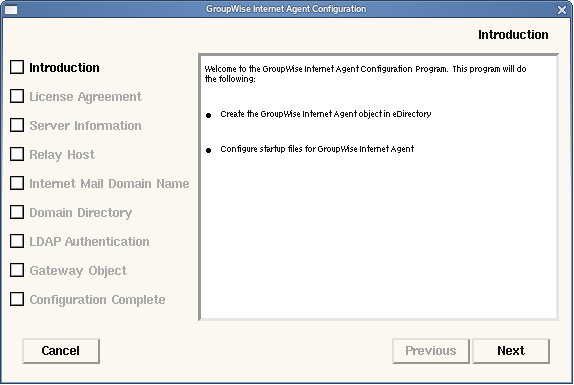Image resolution: width=574 pixels, height=385 pixels.
Task: Click the Cancel button
Action: coord(61,351)
